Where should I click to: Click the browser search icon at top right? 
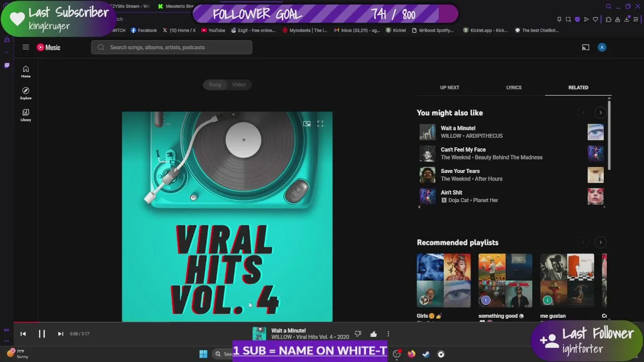point(608,7)
